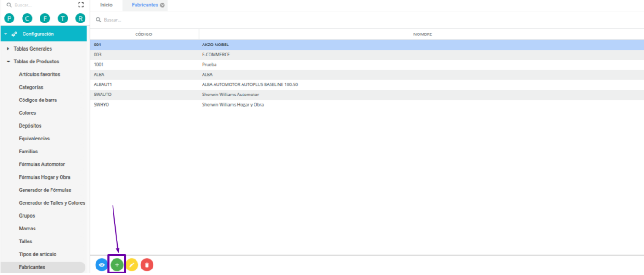Select the Prueba row

pos(367,65)
